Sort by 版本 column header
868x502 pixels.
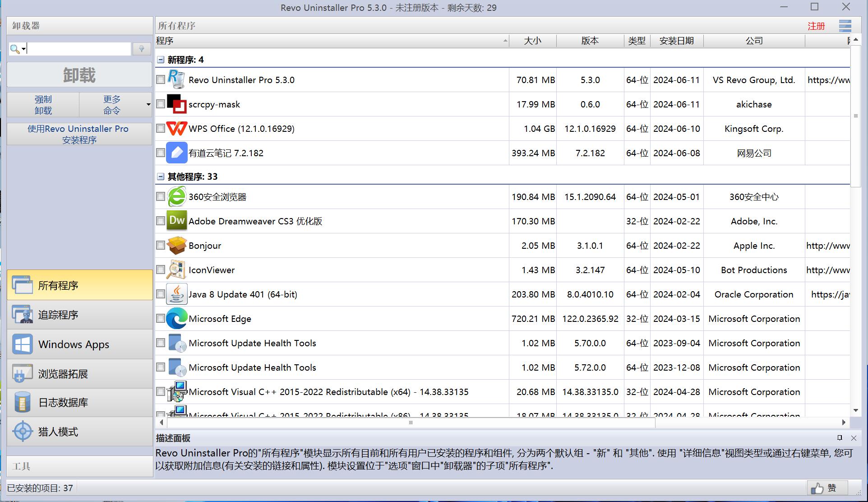coord(590,41)
